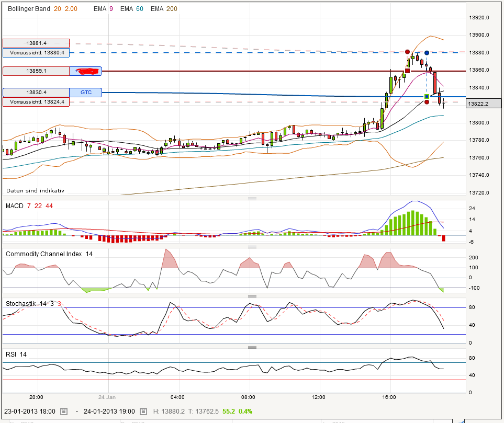Click the green square order marker on the chart
504x423 pixels.
427,96
